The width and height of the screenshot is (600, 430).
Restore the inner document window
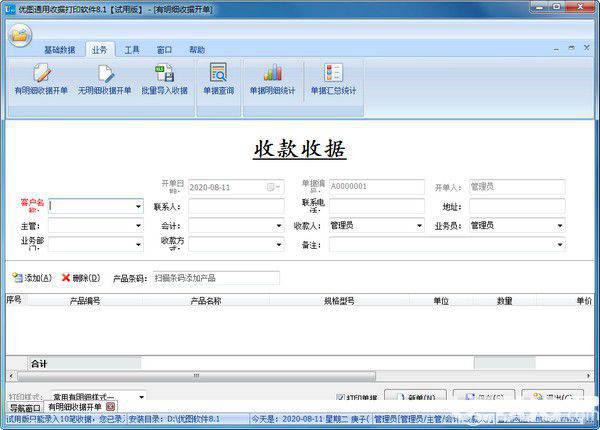point(571,48)
